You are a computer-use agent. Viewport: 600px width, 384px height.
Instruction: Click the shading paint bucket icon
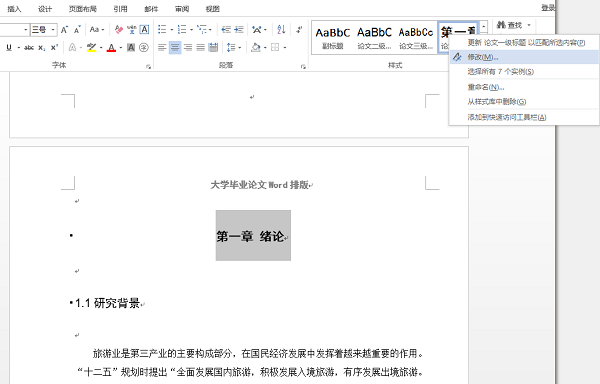[x=256, y=47]
